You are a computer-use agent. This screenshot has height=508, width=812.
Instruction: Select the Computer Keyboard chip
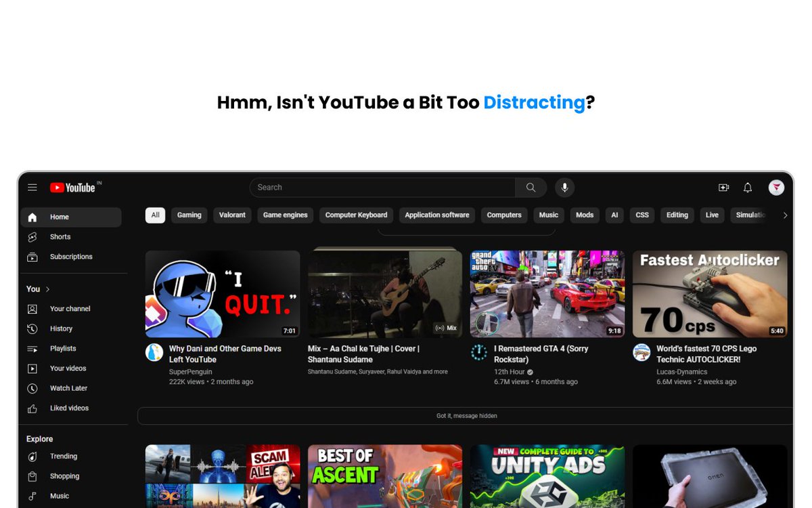point(357,215)
